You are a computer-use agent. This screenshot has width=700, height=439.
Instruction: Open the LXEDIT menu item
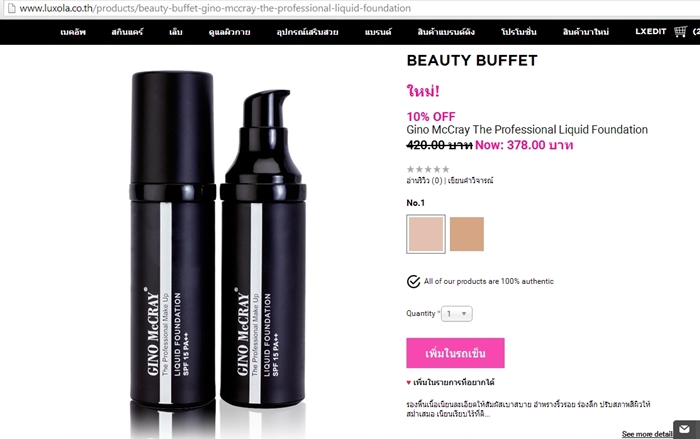pyautogui.click(x=650, y=31)
